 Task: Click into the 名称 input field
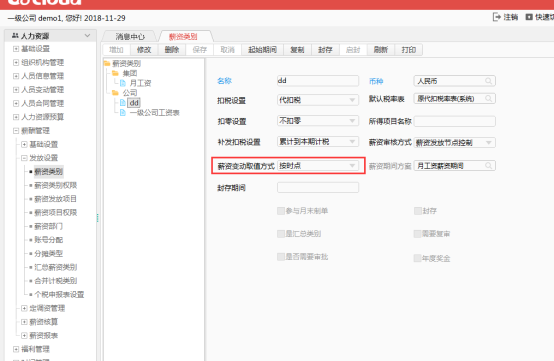[318, 81]
